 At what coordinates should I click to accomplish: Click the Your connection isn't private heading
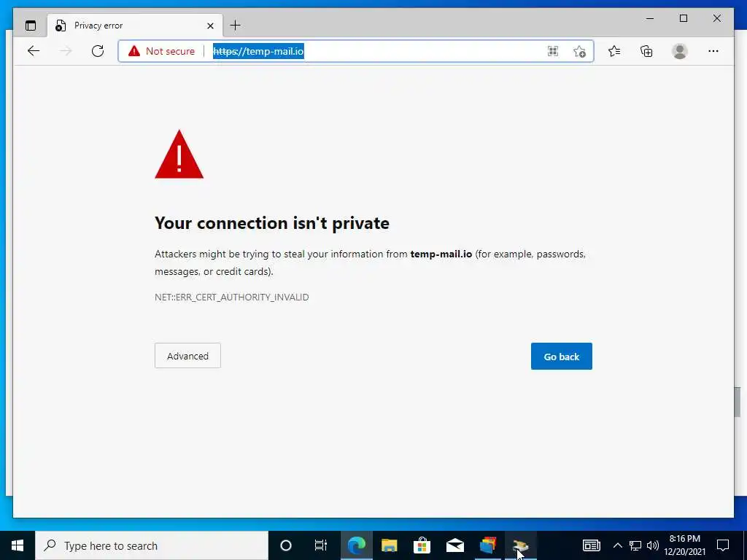272,223
